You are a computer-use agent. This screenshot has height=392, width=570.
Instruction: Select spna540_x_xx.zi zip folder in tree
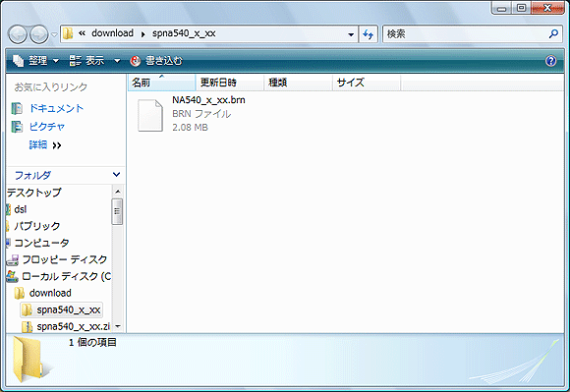click(73, 326)
